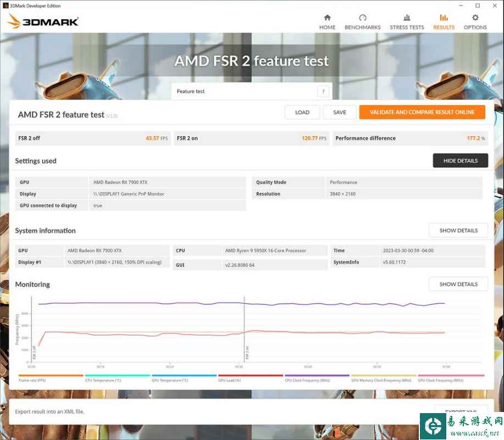Viewport: 504px width, 440px height.
Task: Select the BENCHMARKS navigation label
Action: tap(363, 27)
